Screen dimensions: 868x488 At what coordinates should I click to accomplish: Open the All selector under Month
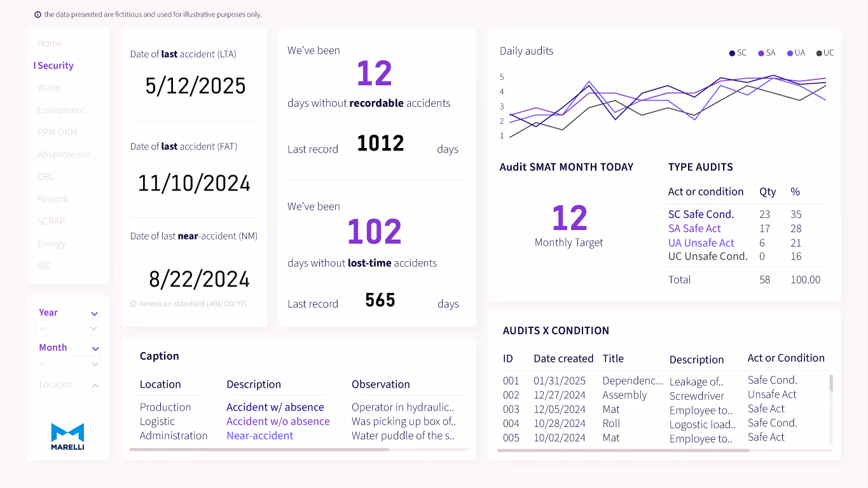tap(68, 363)
